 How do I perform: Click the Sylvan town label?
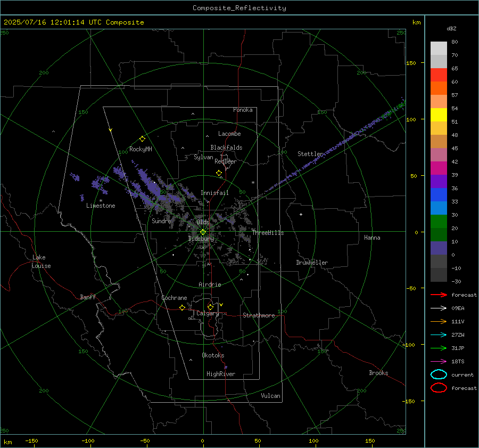click(203, 157)
